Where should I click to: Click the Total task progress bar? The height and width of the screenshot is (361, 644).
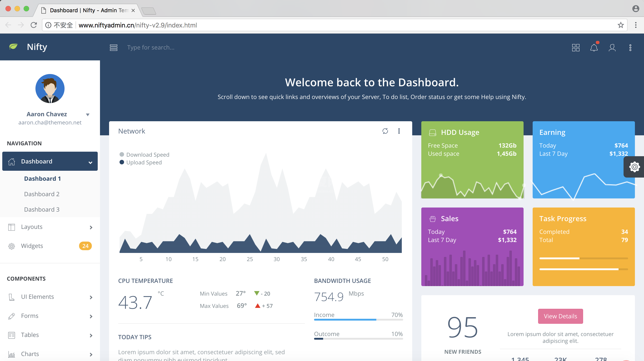pos(584,269)
